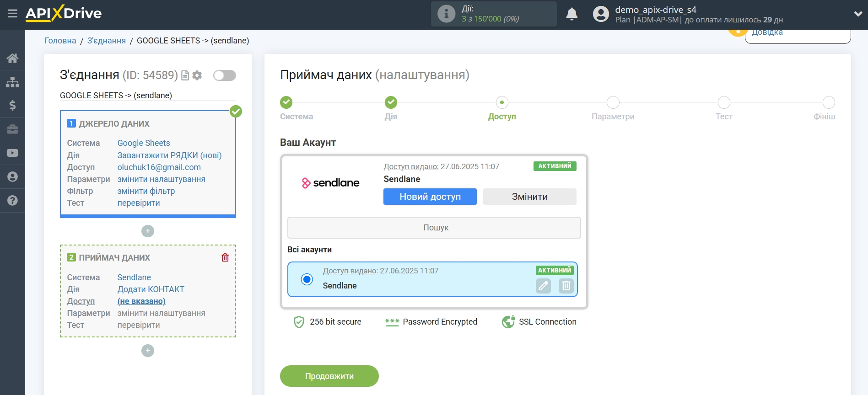Open the Довідка help link
868x395 pixels.
tap(767, 32)
